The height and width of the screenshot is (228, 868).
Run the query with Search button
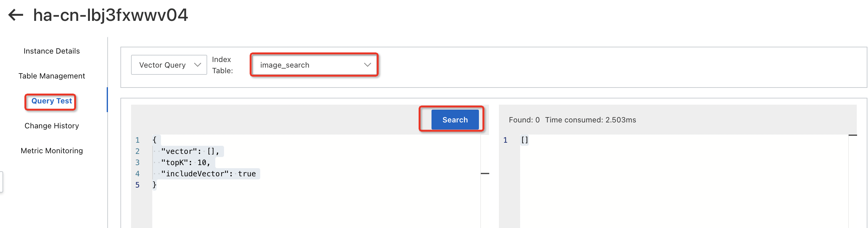click(x=455, y=120)
